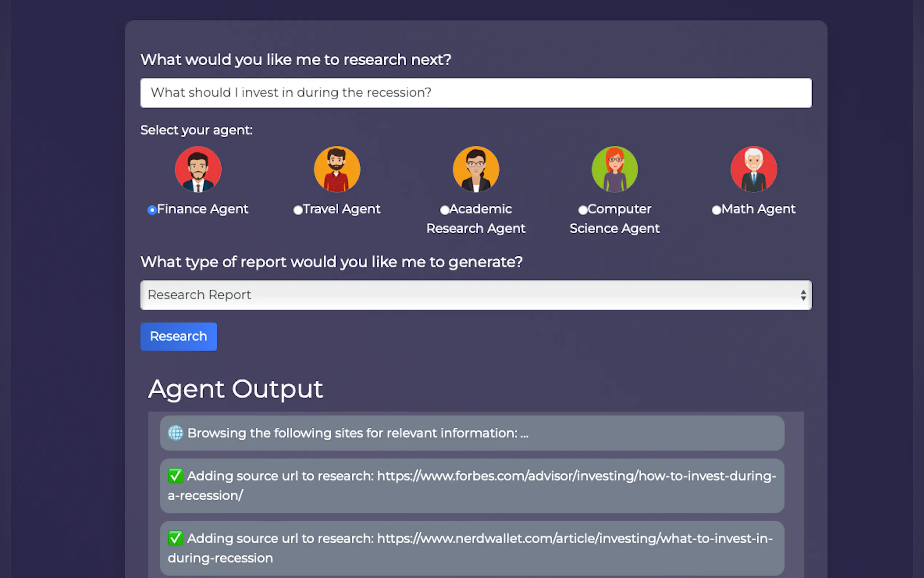Choose the Academic Research Agent radio button
Screen dimensions: 924x578
click(x=444, y=210)
